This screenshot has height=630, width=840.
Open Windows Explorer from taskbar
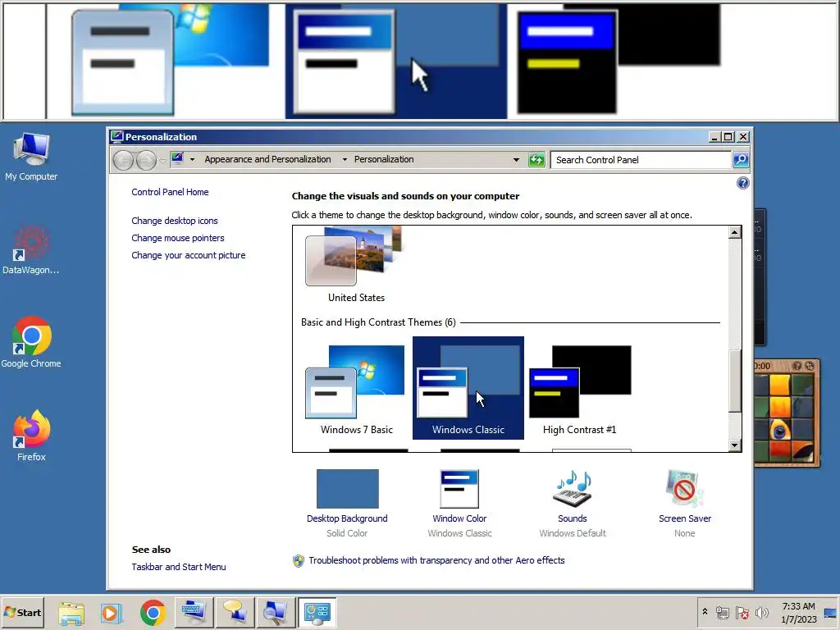71,612
